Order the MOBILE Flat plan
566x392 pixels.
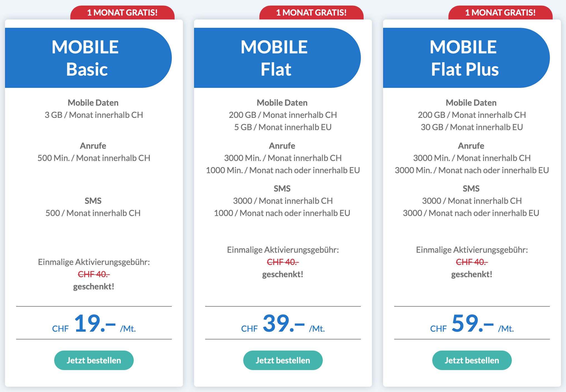pos(283,360)
